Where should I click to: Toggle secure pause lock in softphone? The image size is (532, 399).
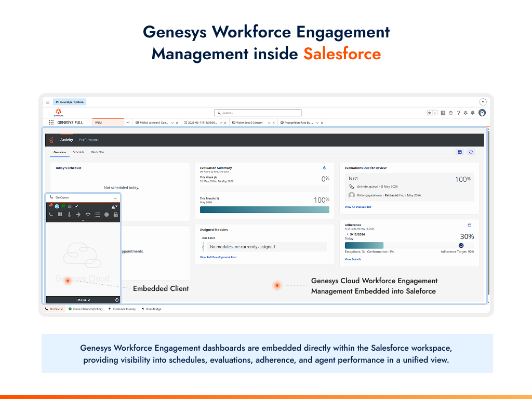pos(116,215)
